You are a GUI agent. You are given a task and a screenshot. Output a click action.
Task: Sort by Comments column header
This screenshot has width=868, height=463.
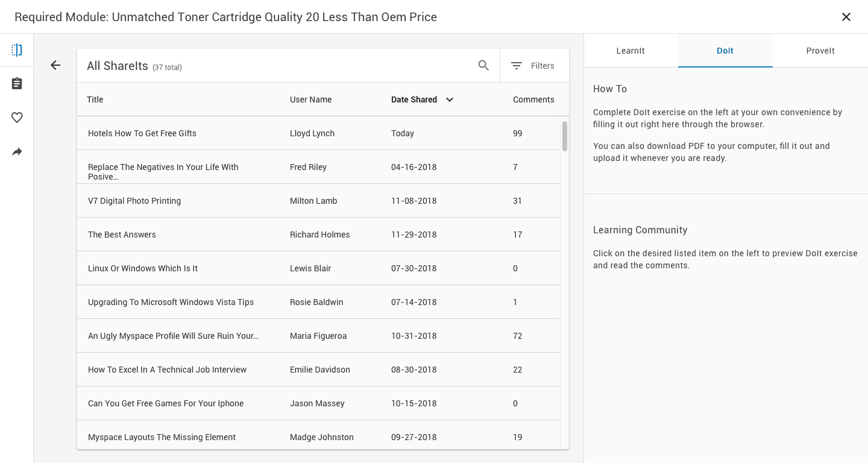[533, 100]
